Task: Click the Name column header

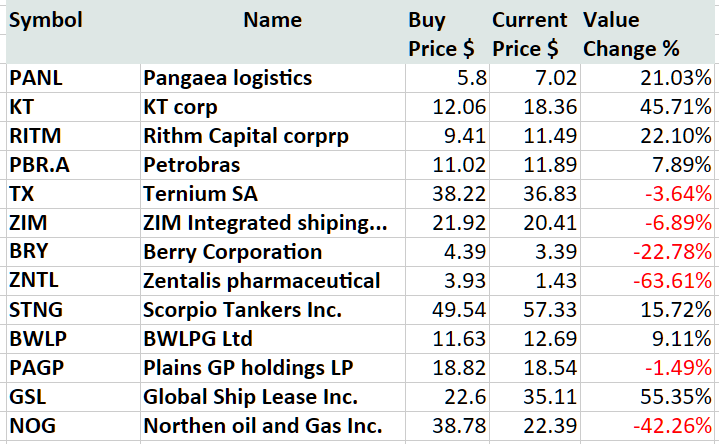Action: point(272,20)
